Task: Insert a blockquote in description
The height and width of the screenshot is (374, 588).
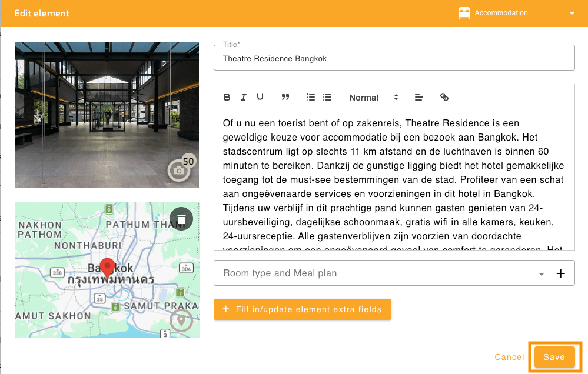Action: click(x=285, y=98)
